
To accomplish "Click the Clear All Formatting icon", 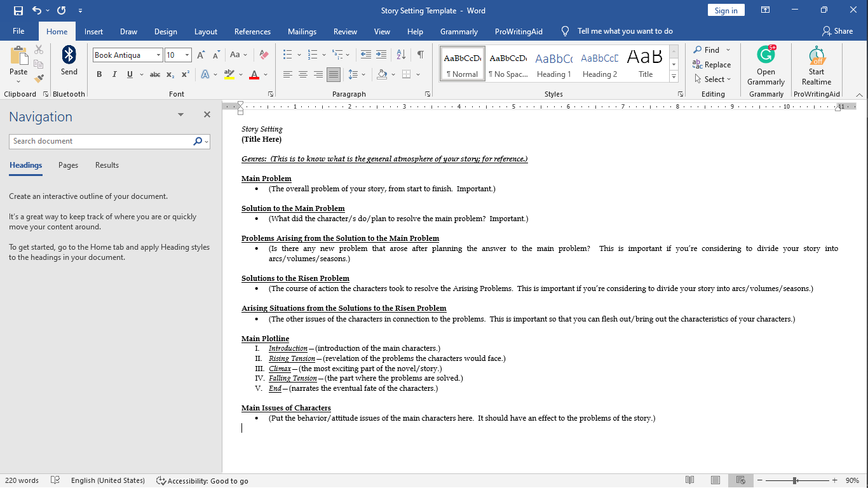I will 264,55.
